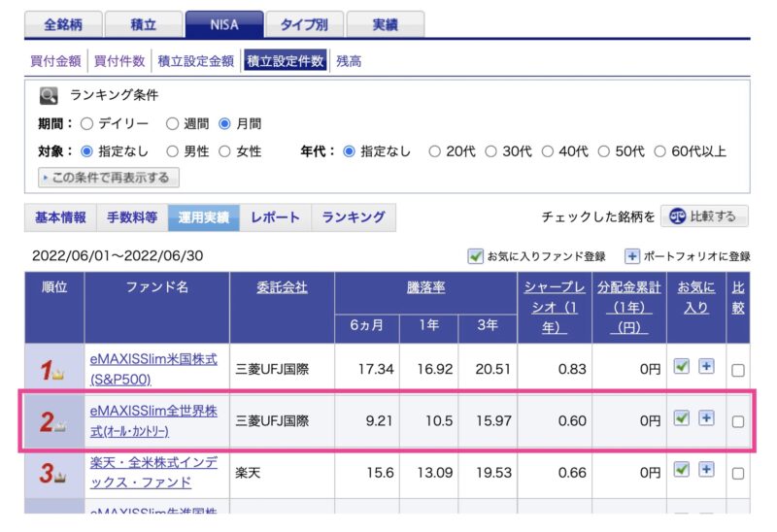Screen dimensions: 777x532
Task: Click the 比較 column header
Action: coord(738,297)
